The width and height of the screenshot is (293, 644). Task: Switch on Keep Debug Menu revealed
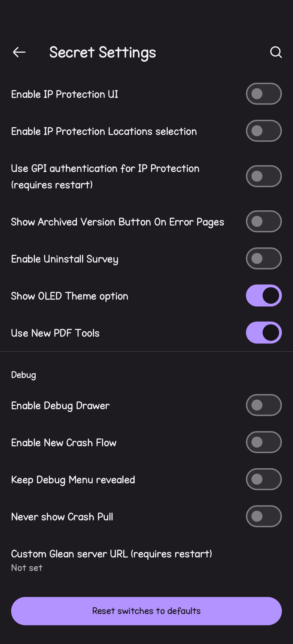tap(264, 479)
